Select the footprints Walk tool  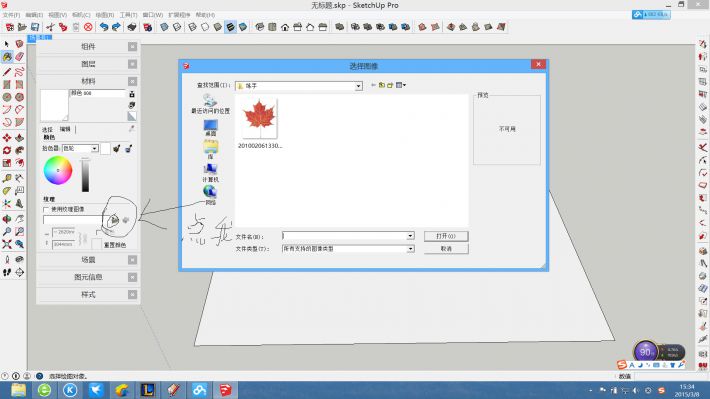(7, 272)
